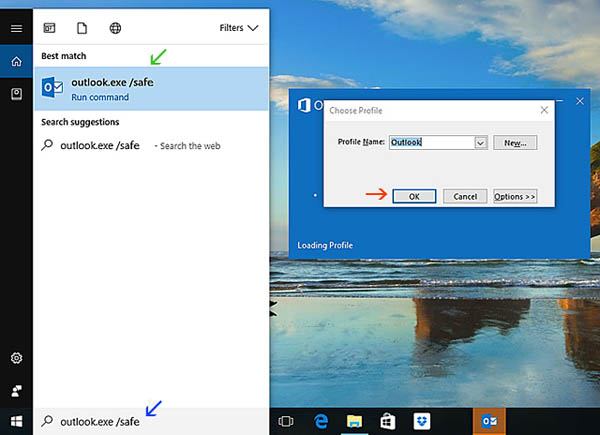
Task: Click the New... profile button
Action: 515,143
